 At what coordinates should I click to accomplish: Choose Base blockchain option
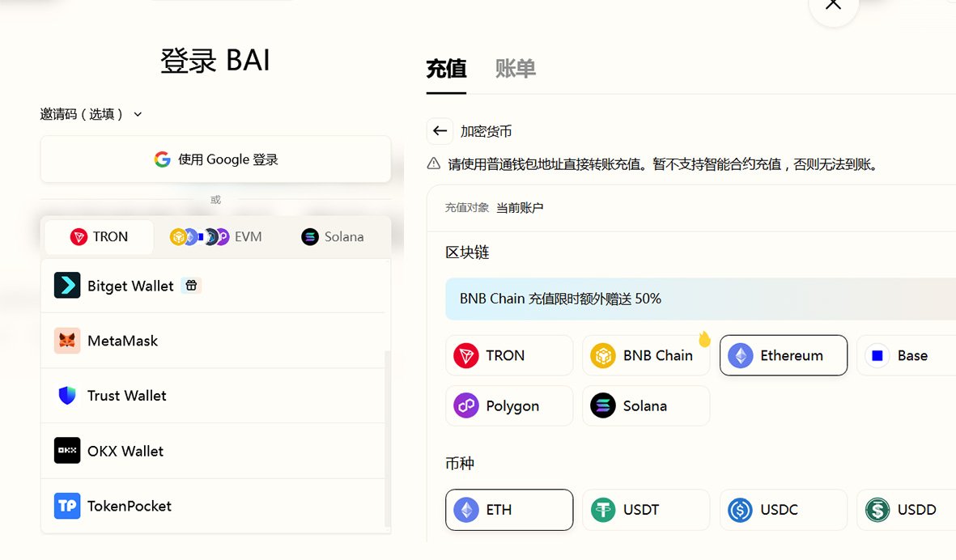point(907,355)
